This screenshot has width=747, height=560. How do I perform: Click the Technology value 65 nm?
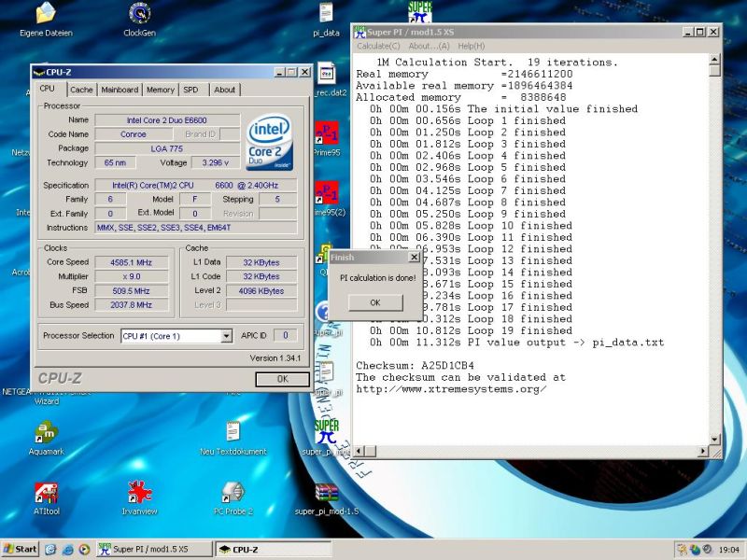point(115,162)
